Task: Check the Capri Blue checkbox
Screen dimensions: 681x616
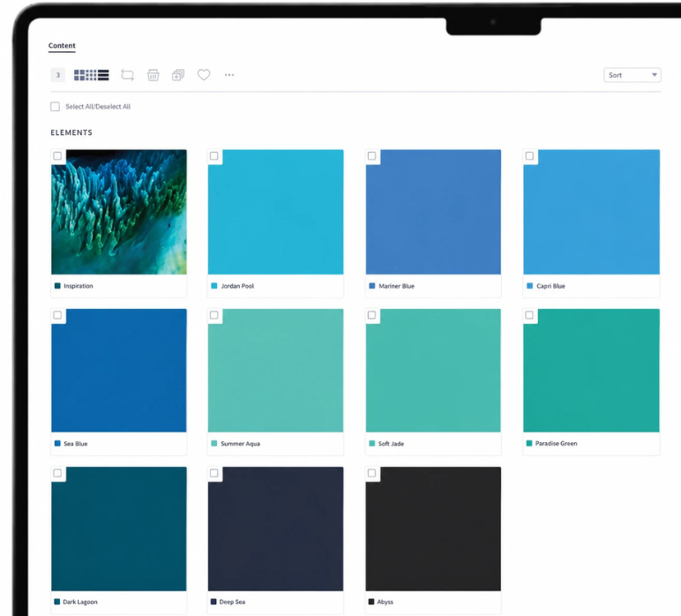Action: (x=529, y=156)
